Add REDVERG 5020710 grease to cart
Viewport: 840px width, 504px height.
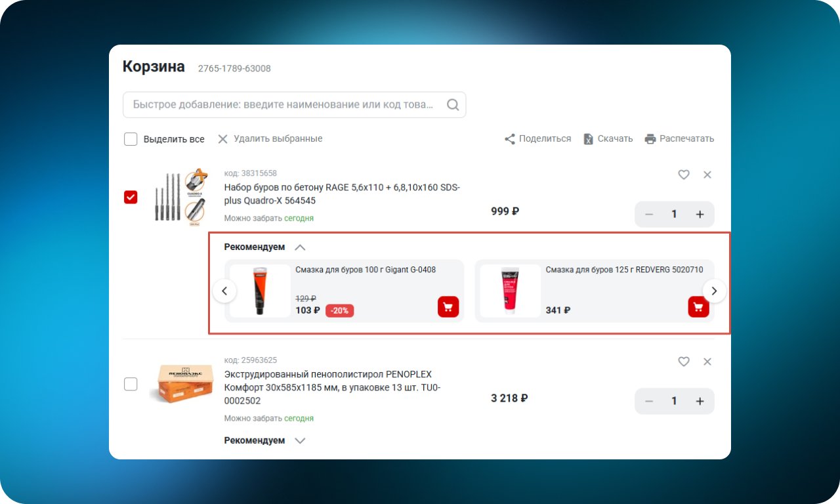click(x=698, y=306)
